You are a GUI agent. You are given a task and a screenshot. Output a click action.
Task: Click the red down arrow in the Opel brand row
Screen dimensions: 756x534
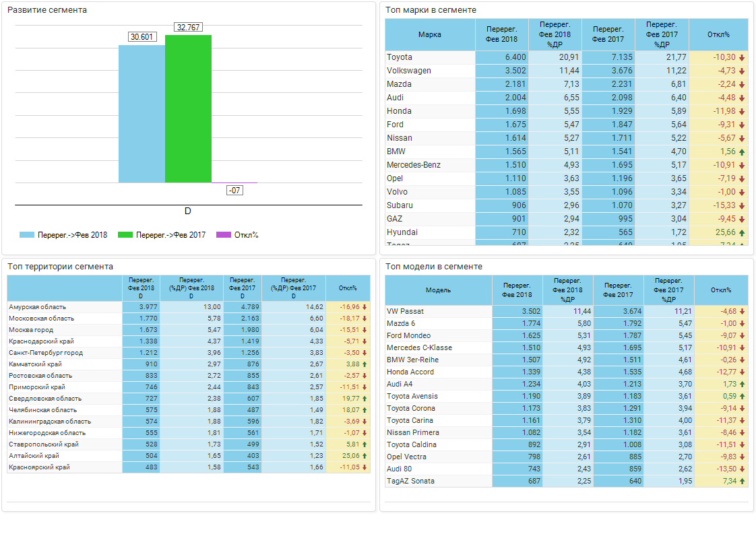[742, 179]
